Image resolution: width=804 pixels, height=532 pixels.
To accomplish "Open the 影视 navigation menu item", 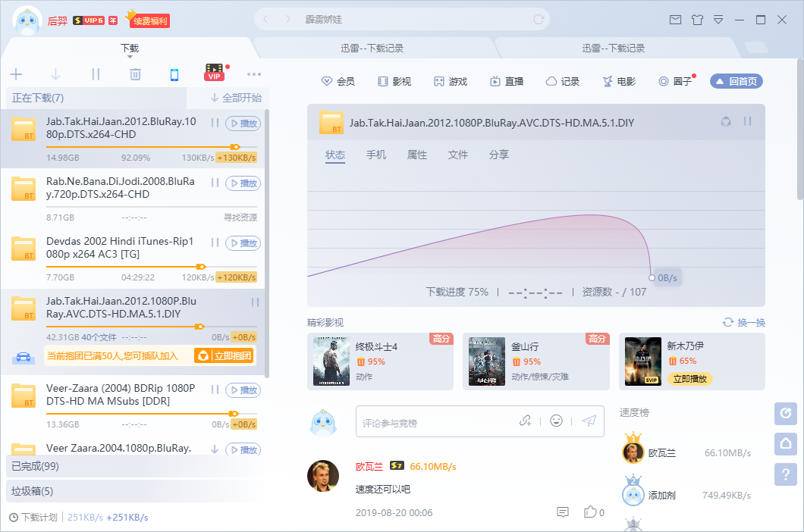I will coord(394,80).
